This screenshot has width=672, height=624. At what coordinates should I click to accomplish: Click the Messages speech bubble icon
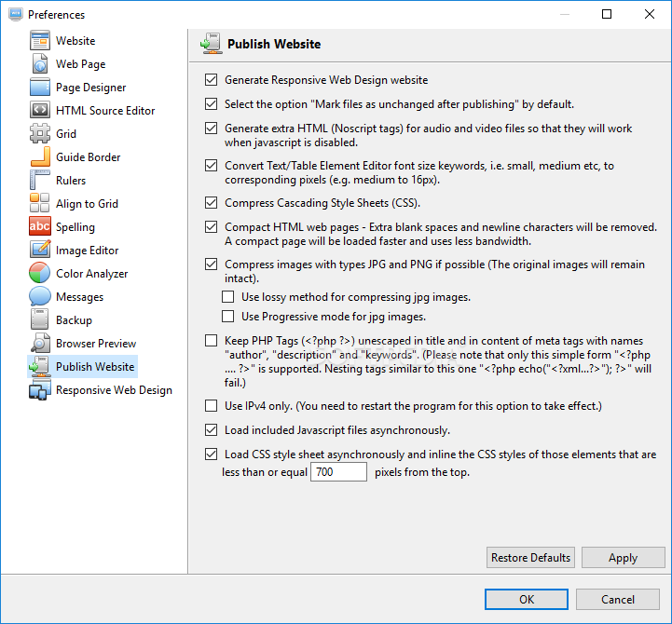(40, 296)
